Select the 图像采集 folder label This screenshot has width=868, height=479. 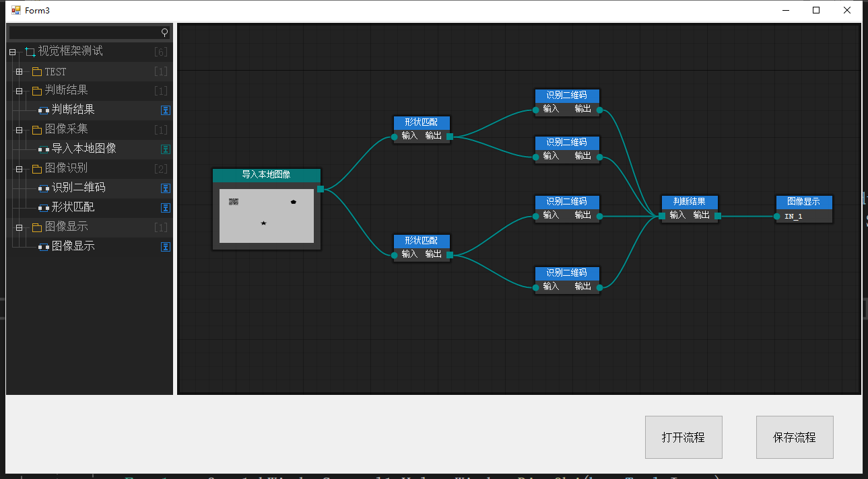pos(67,129)
